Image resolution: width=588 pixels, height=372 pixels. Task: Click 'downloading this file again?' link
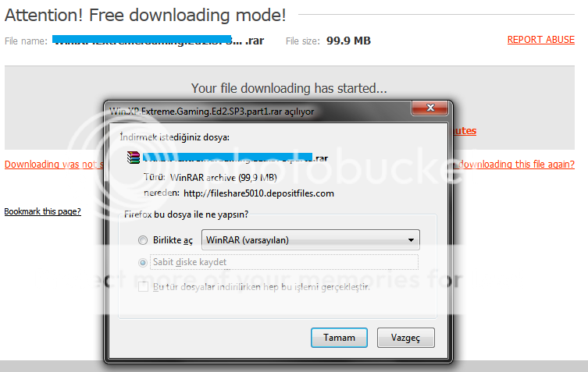(515, 164)
